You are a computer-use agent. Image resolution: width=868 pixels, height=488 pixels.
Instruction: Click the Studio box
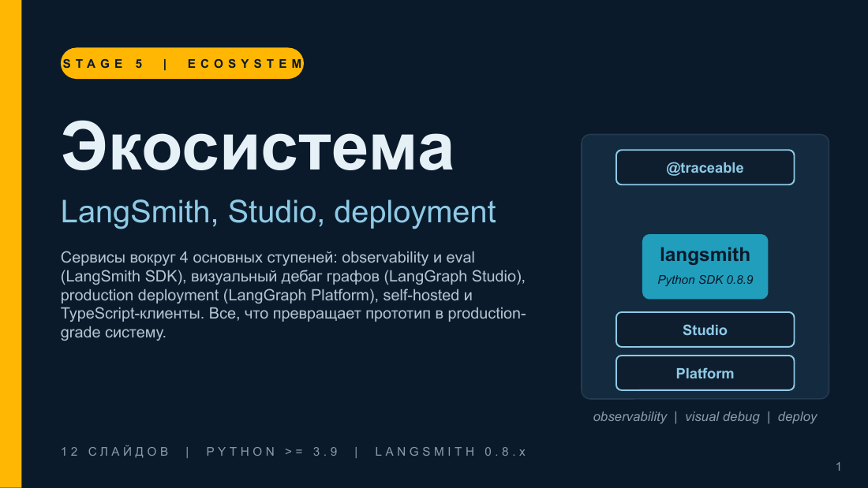pyautogui.click(x=705, y=330)
